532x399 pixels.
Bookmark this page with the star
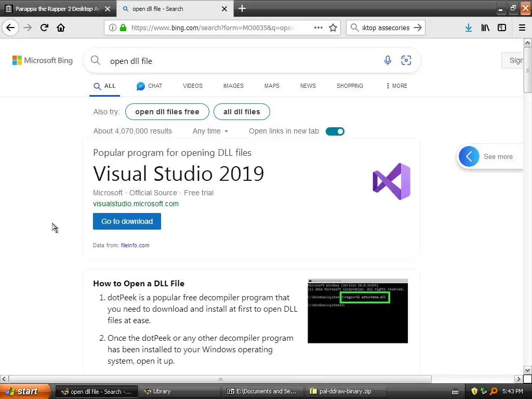(x=333, y=28)
